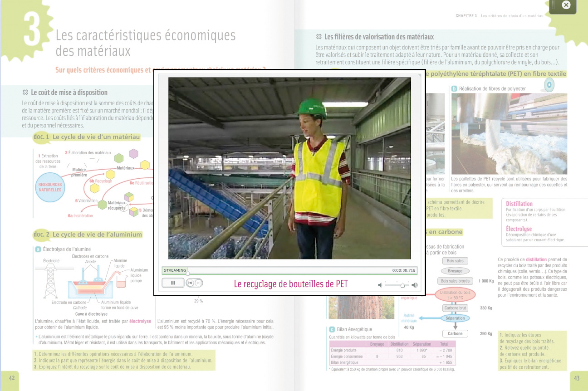Select the 'doc. 1 Le cycle de vie d'un matériau' heading
This screenshot has height=391, width=588.
tap(86, 137)
